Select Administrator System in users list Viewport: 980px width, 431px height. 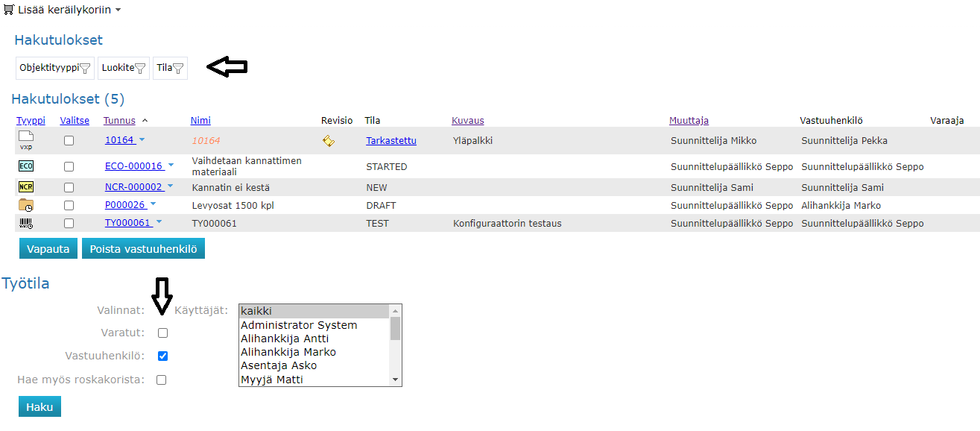pyautogui.click(x=314, y=325)
